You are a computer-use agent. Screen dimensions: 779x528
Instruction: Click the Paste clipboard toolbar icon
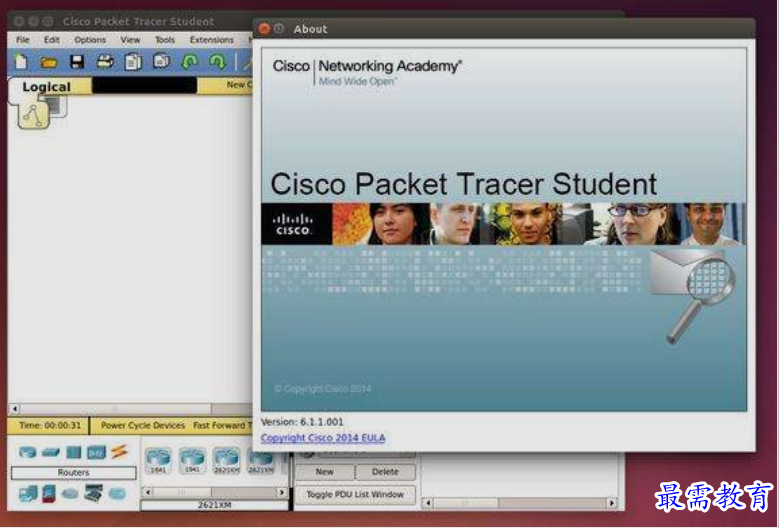[x=161, y=61]
